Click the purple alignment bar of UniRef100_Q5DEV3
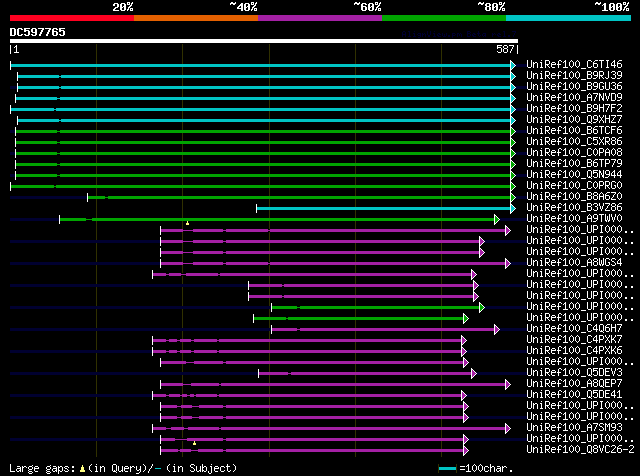 coord(365,374)
